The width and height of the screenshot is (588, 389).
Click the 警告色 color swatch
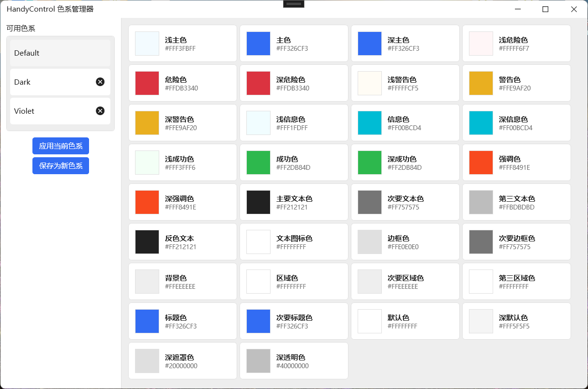pos(481,83)
